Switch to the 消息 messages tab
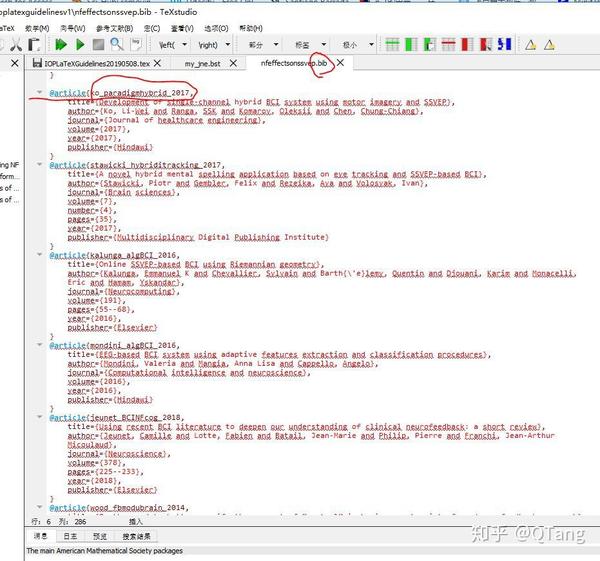Viewport: 600px width, 561px height. pyautogui.click(x=41, y=536)
